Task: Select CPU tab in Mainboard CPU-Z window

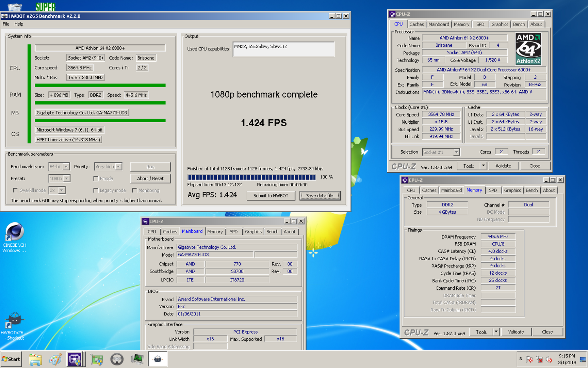Action: (x=152, y=232)
